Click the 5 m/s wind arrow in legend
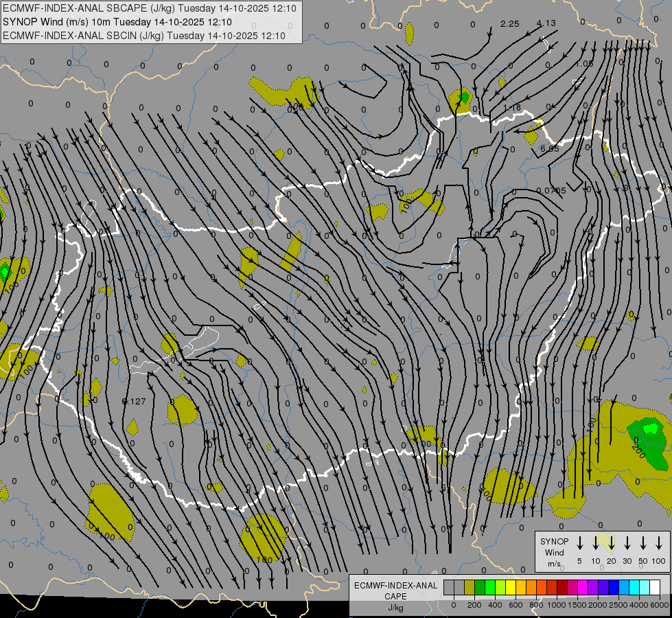The width and height of the screenshot is (672, 618). (x=579, y=543)
